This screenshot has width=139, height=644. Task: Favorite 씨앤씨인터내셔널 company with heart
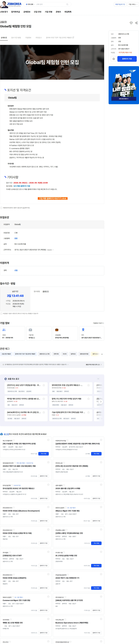[68, 440]
